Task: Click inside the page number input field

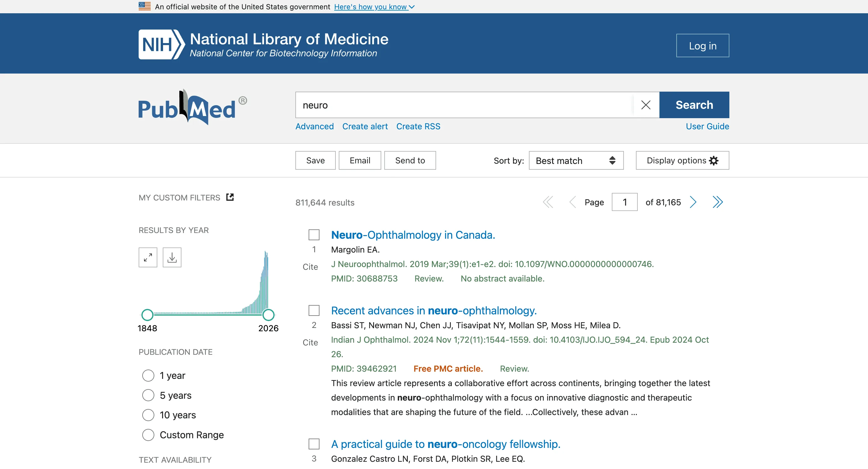Action: pos(624,202)
